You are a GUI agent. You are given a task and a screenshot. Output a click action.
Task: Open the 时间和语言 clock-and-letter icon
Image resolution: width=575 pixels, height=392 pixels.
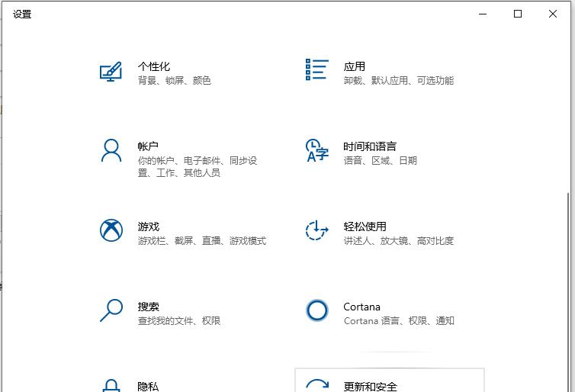point(317,150)
